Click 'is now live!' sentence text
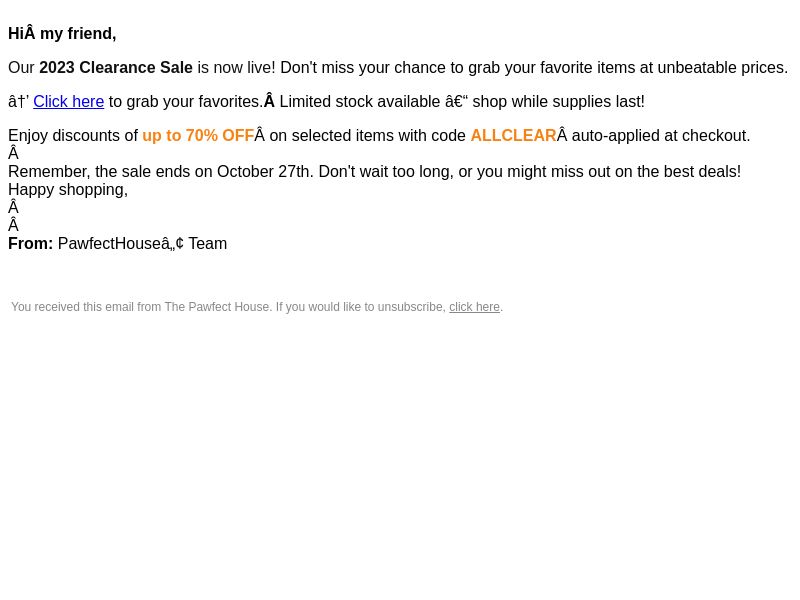The height and width of the screenshot is (600, 800). click(236, 67)
